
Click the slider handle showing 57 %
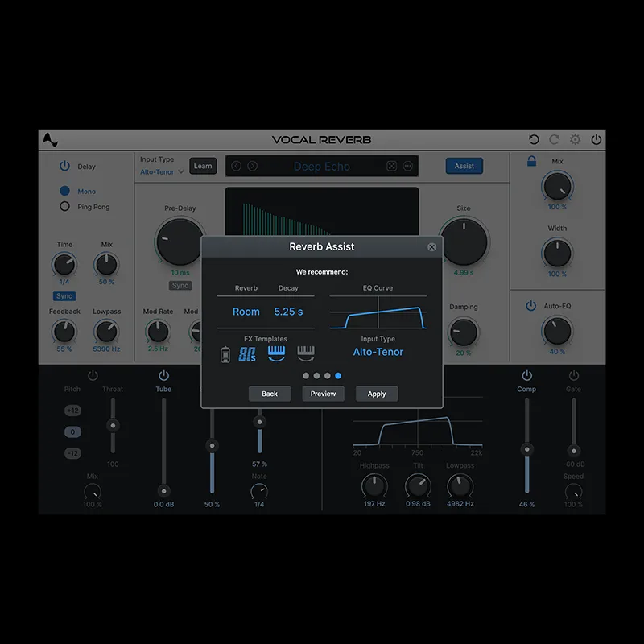coord(259,421)
